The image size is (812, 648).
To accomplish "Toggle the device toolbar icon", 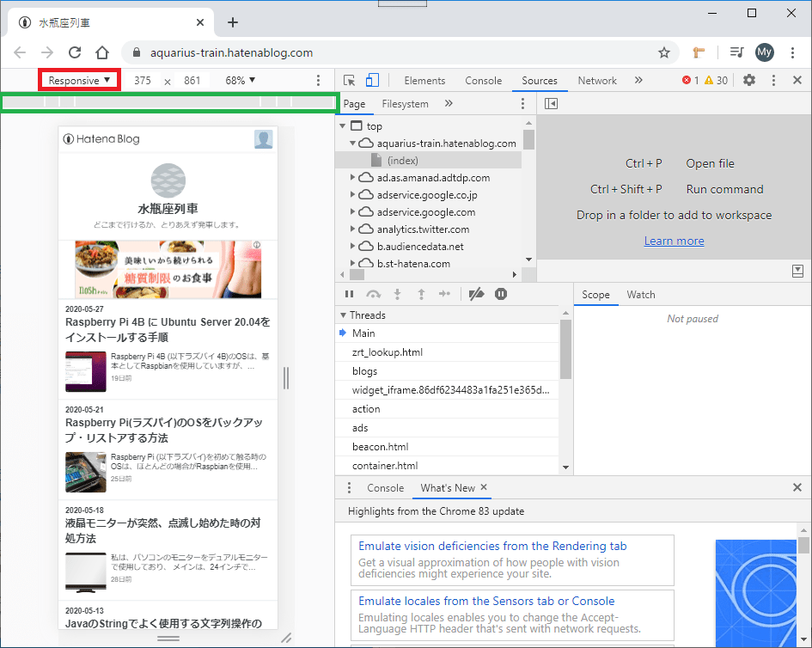I will click(x=372, y=80).
